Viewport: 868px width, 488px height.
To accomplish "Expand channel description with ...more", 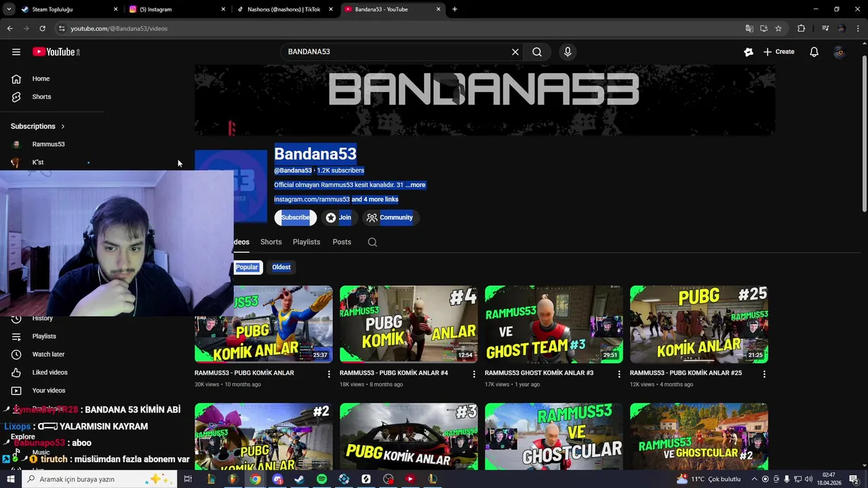I will coord(415,185).
